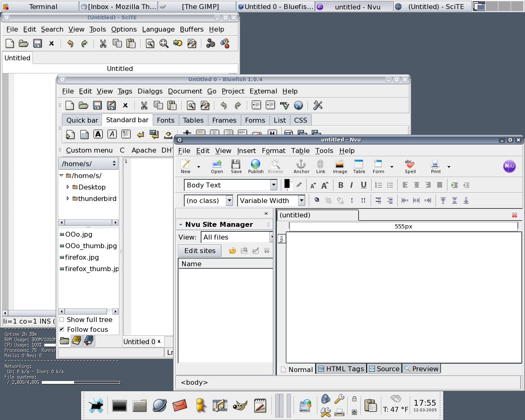Screen dimensions: 525x420
Task: Click the <body> tag in Nvu status bar
Action: (194, 382)
